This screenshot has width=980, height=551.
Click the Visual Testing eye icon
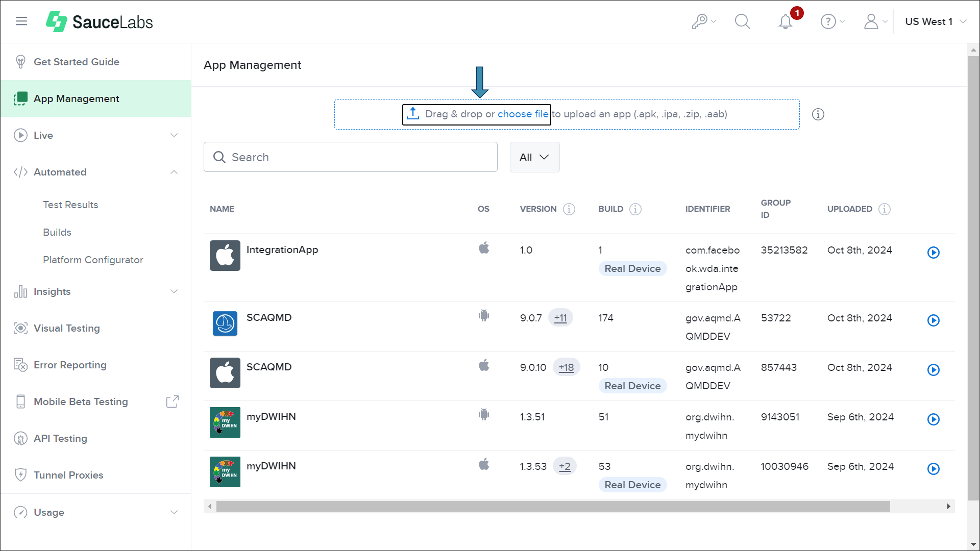pos(20,328)
